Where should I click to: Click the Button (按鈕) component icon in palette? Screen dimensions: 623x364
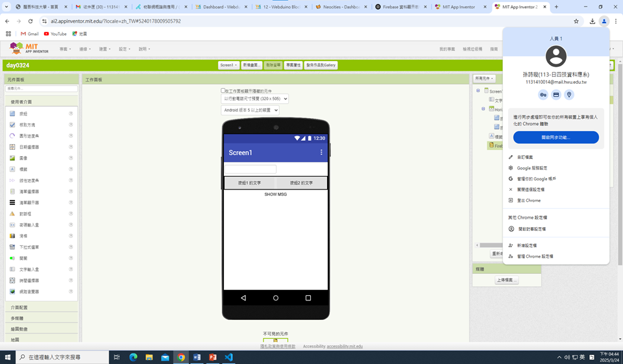click(x=12, y=114)
